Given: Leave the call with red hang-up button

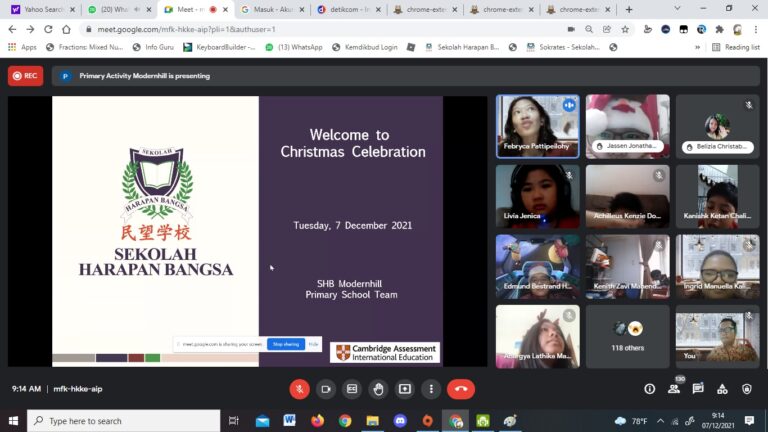Looking at the screenshot, I should coord(461,389).
